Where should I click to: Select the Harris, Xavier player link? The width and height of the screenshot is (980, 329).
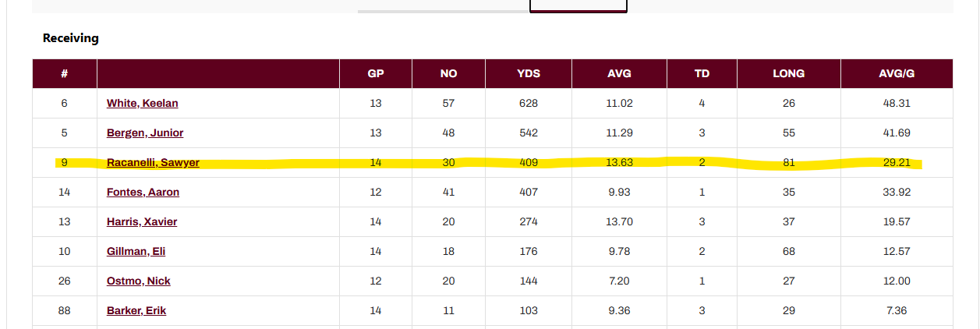point(142,221)
